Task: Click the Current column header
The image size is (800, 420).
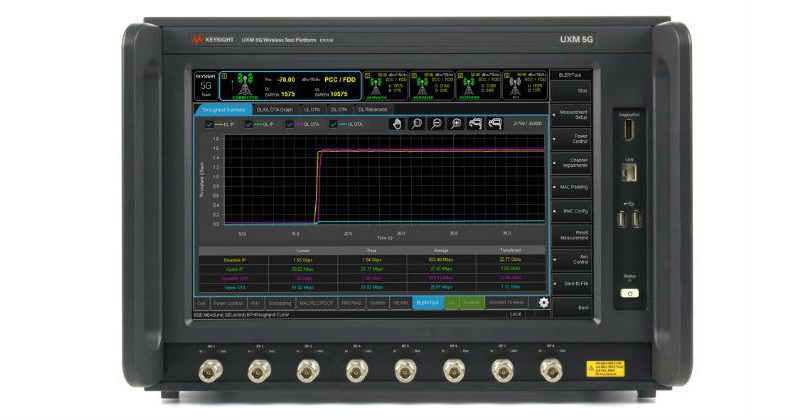Action: (303, 251)
